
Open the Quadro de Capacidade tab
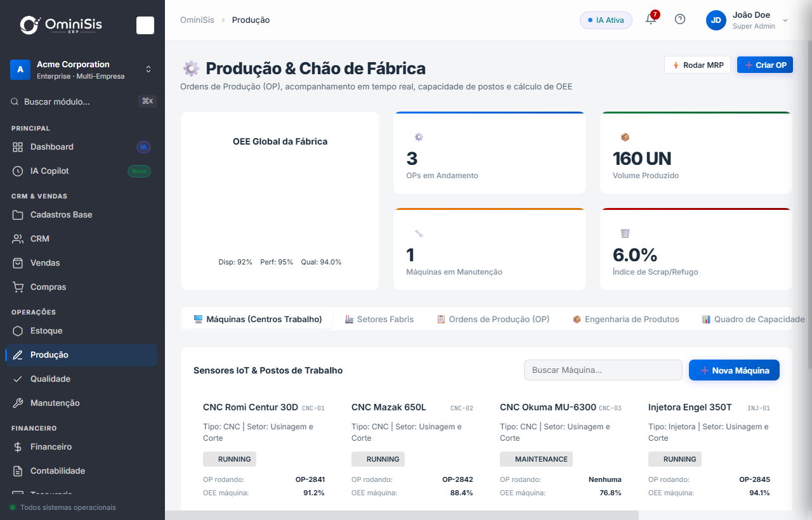pos(753,320)
